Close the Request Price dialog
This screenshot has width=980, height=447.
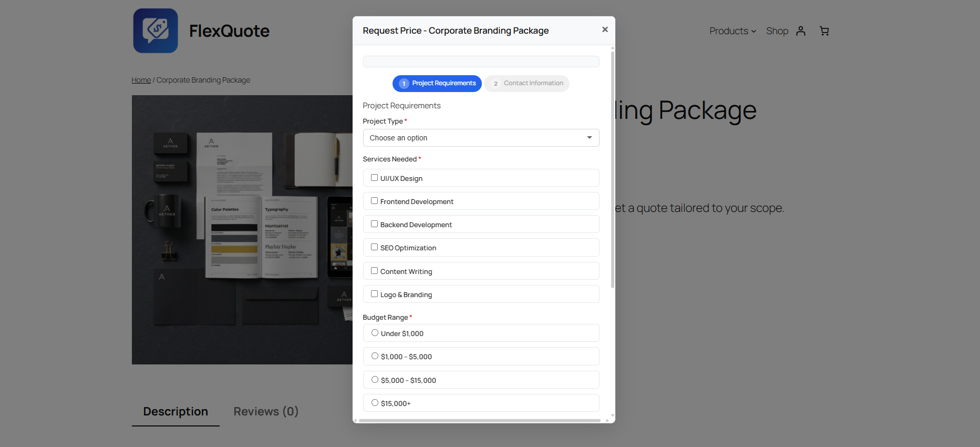(x=605, y=29)
